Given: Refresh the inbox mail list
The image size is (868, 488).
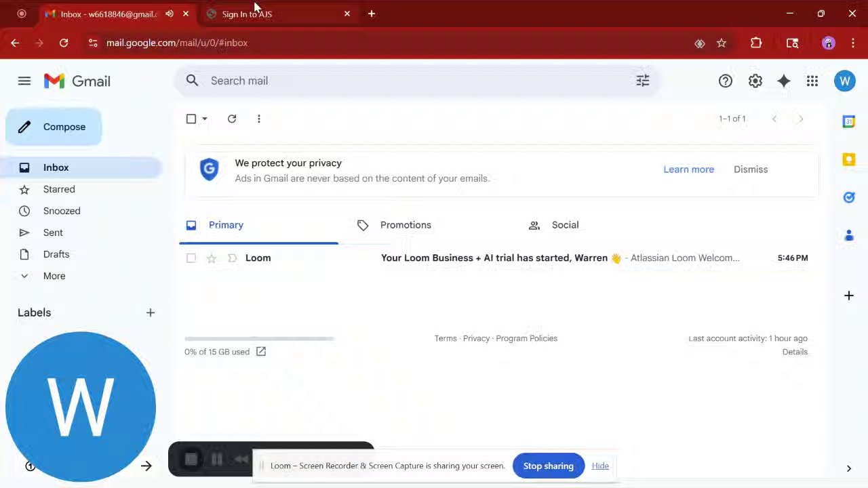Looking at the screenshot, I should point(232,119).
